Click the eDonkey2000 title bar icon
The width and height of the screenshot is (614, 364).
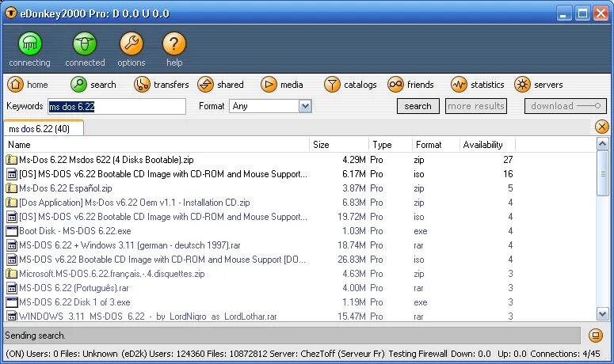click(x=10, y=13)
